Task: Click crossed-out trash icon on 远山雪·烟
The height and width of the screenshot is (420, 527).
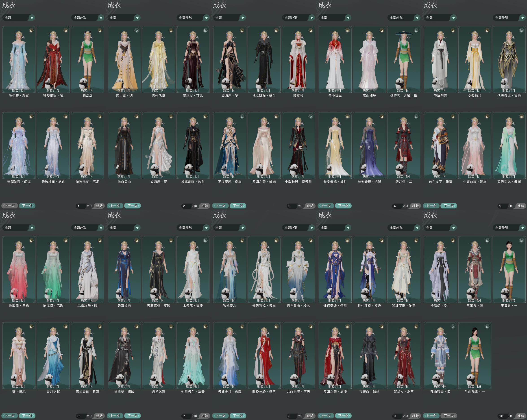Action: point(137,30)
